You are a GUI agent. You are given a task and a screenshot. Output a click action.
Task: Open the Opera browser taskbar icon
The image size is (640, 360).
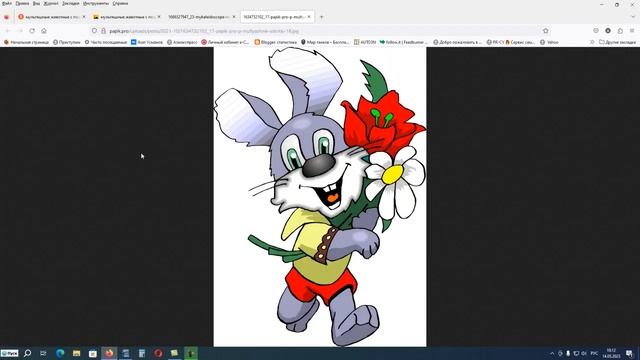pyautogui.click(x=158, y=353)
